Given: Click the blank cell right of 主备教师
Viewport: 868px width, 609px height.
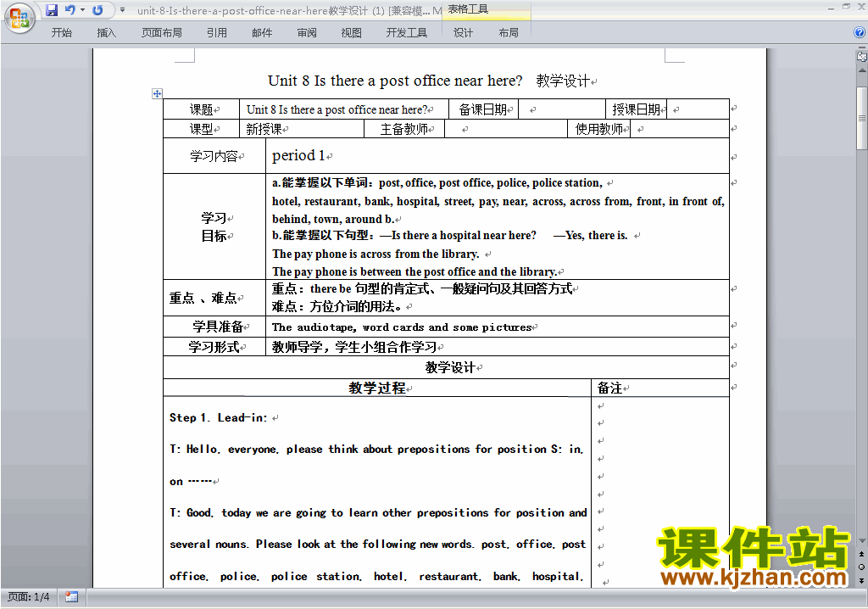Looking at the screenshot, I should 506,129.
